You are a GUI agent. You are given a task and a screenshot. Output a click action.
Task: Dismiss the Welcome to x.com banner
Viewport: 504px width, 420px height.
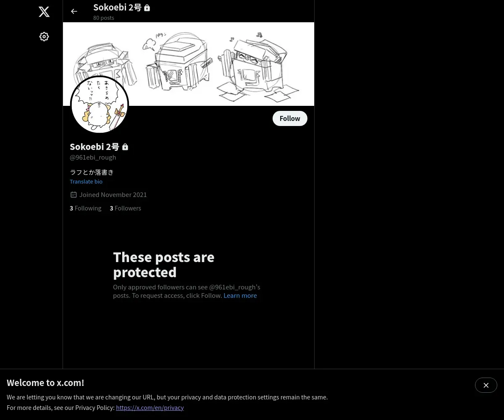(x=486, y=385)
